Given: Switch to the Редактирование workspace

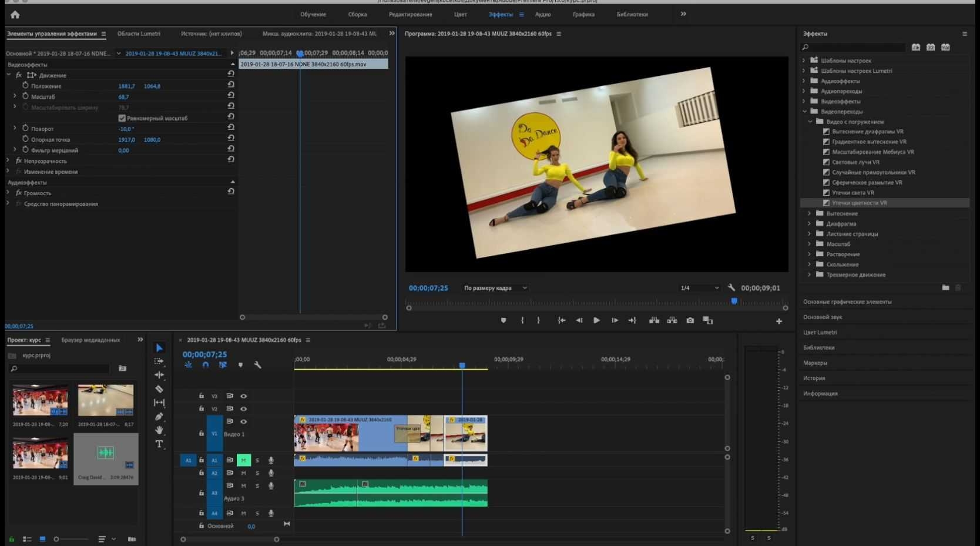Looking at the screenshot, I should (x=411, y=15).
